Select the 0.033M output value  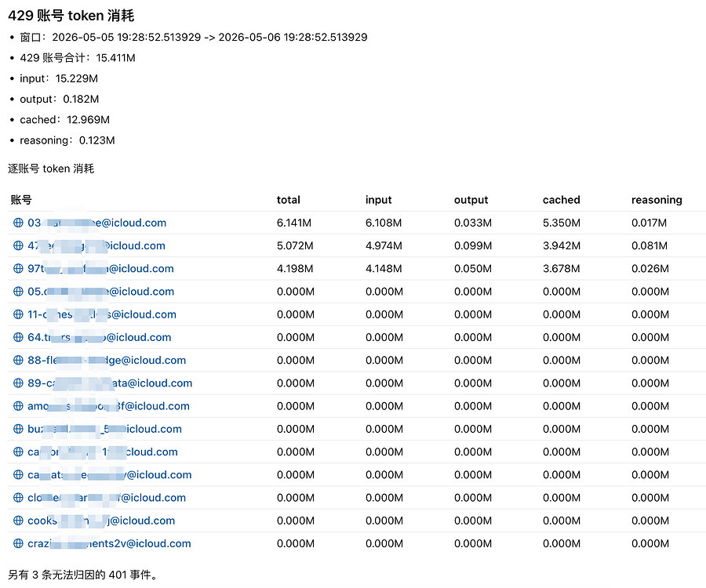click(473, 223)
